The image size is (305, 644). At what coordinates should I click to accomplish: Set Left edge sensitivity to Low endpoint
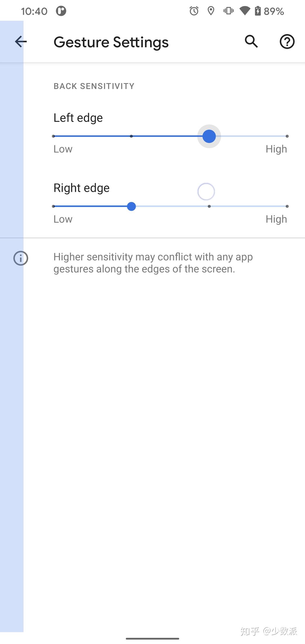pyautogui.click(x=54, y=136)
